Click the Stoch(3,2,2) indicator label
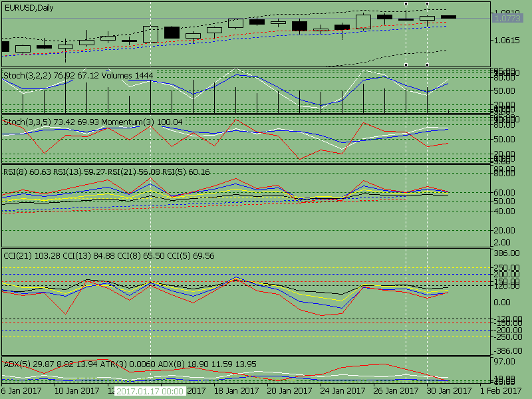532x399 pixels. pos(27,75)
